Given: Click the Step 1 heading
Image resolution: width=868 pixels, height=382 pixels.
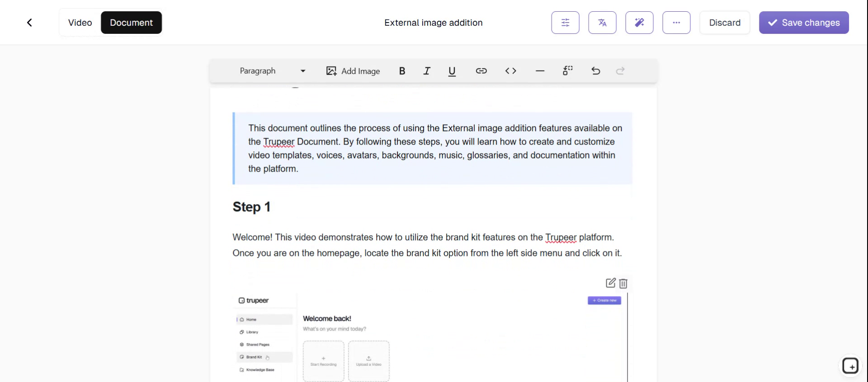Looking at the screenshot, I should (x=251, y=207).
